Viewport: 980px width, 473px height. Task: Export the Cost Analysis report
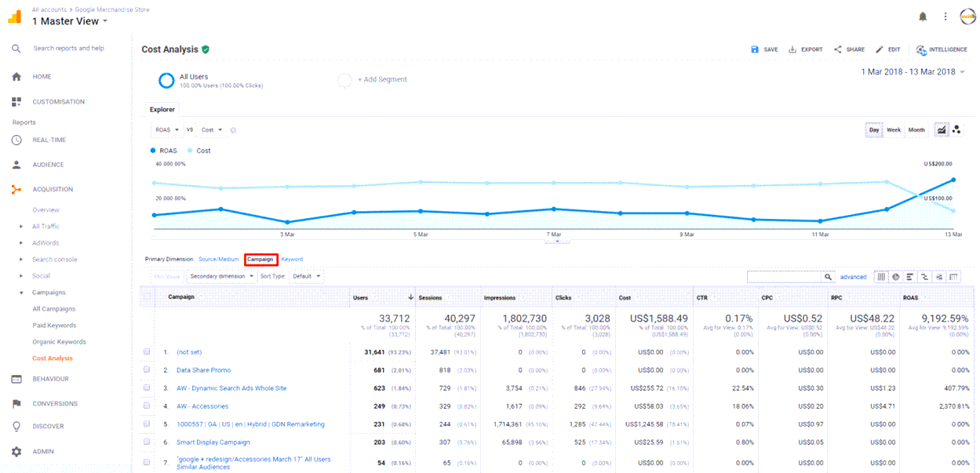806,49
